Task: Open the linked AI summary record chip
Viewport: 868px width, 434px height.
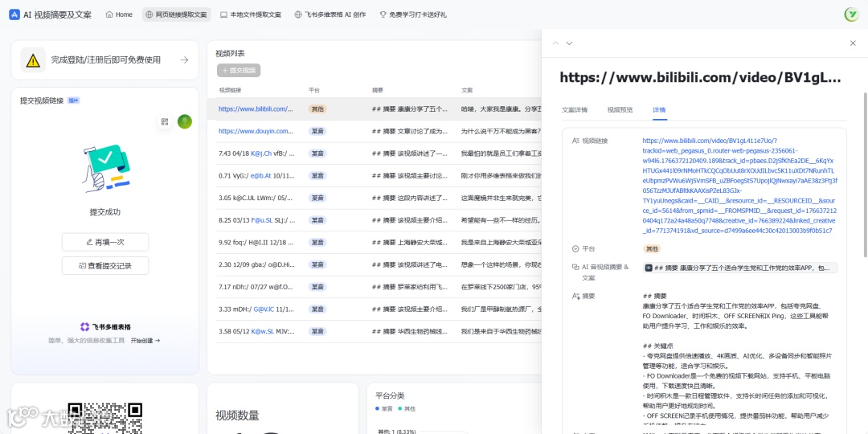Action: 740,268
